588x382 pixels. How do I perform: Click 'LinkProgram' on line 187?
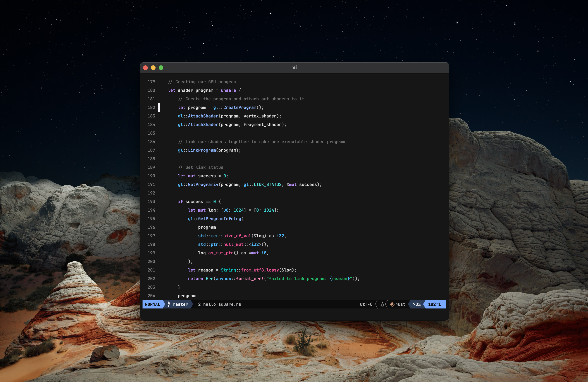tap(202, 150)
